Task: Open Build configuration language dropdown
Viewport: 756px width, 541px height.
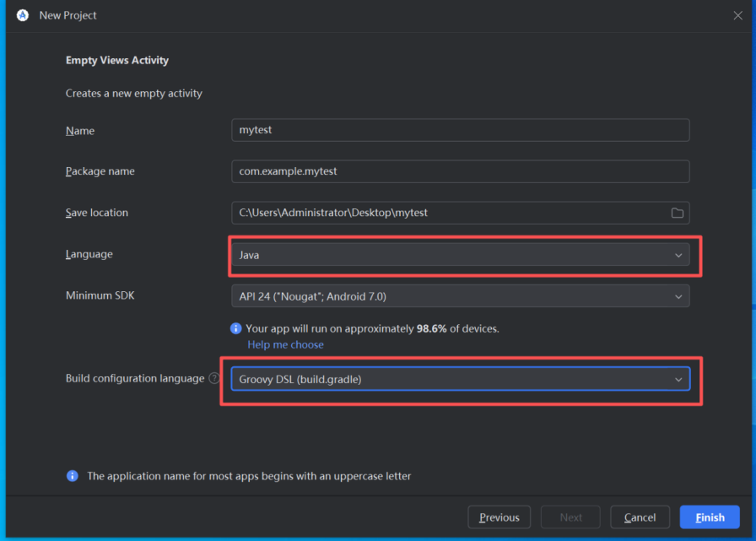Action: point(461,379)
